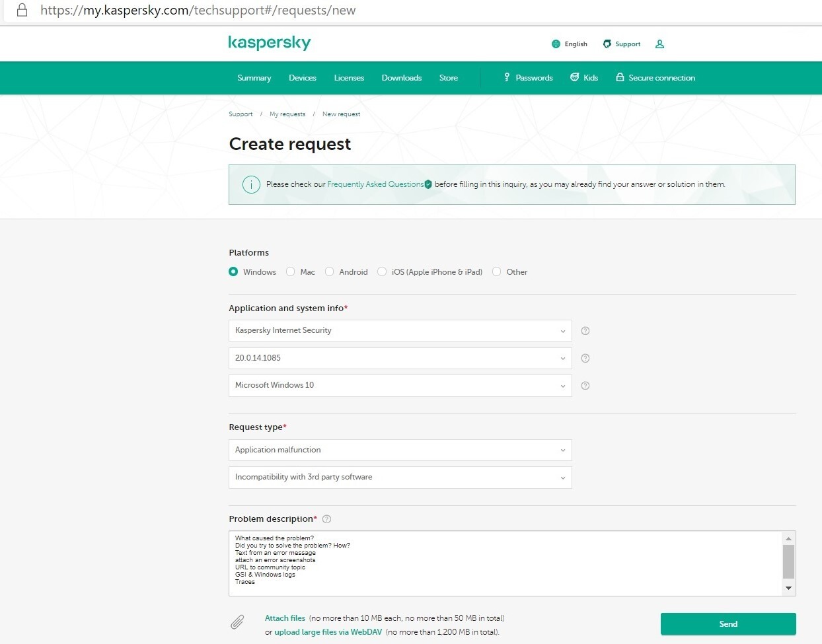The image size is (822, 644).
Task: Go to the Devices tab
Action: 303,78
